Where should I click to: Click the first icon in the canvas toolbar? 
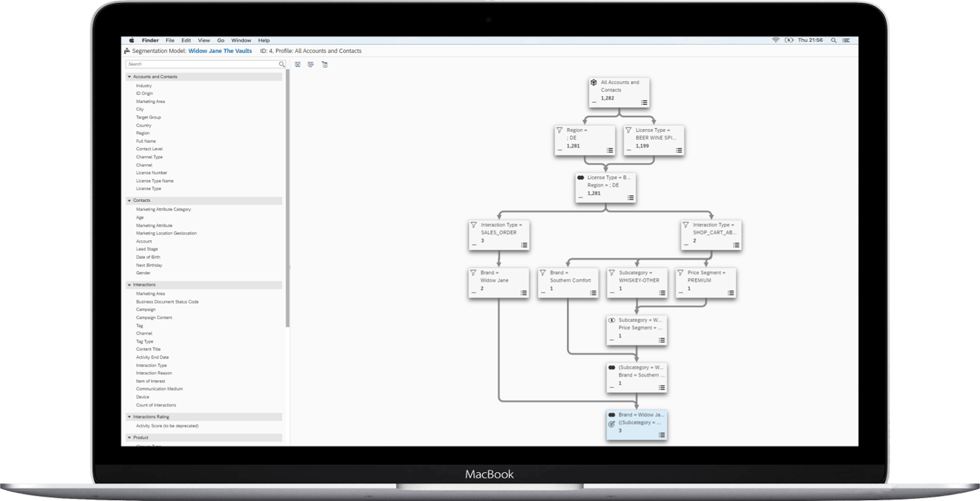[297, 65]
